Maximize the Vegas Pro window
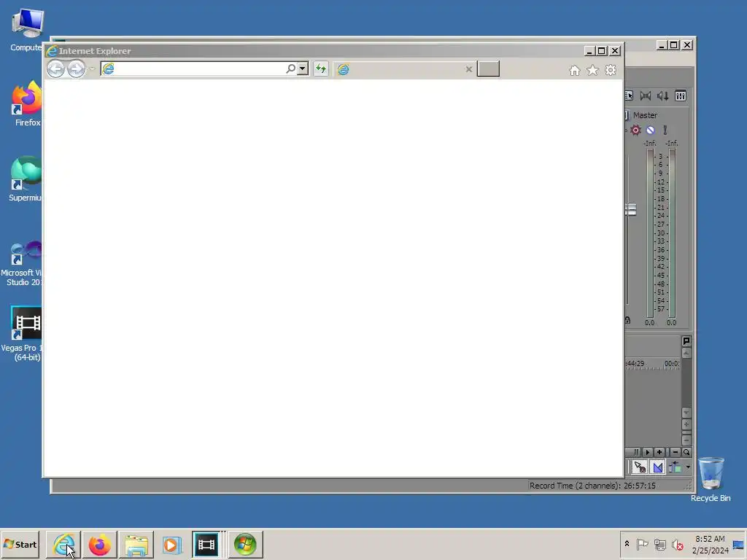Screen dimensions: 747x560 [x=673, y=44]
